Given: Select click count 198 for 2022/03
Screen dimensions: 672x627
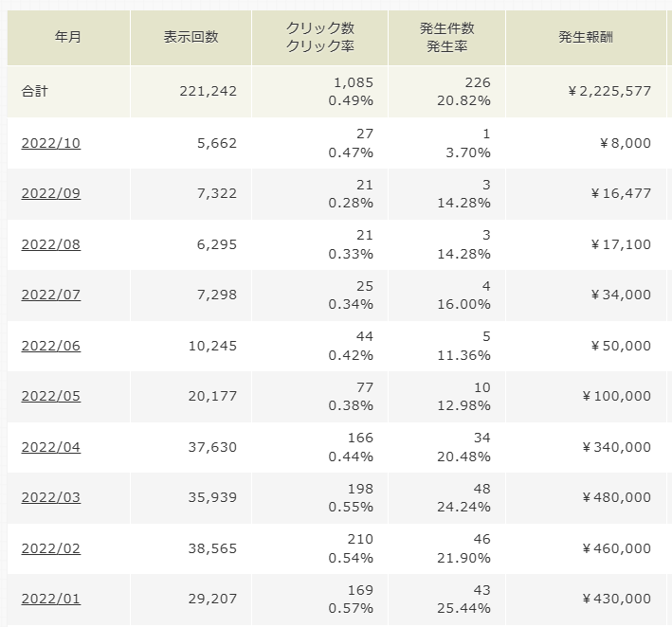Looking at the screenshot, I should click(360, 489).
